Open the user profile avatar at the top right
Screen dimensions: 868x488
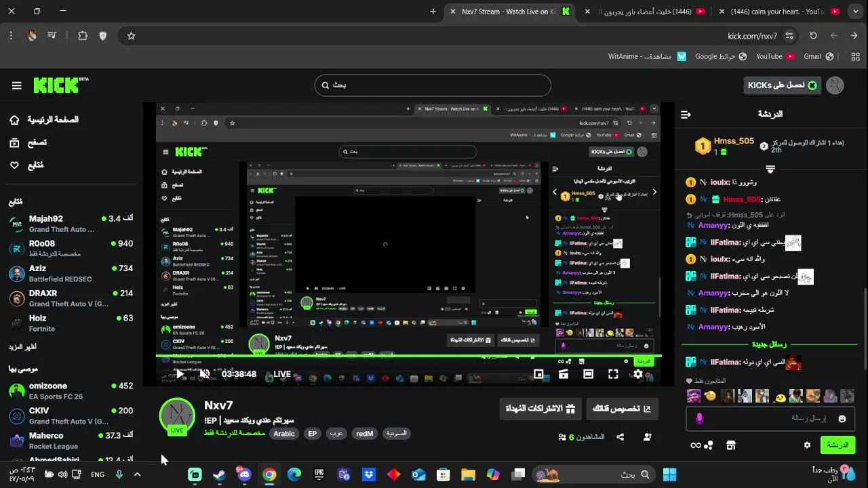(x=835, y=85)
